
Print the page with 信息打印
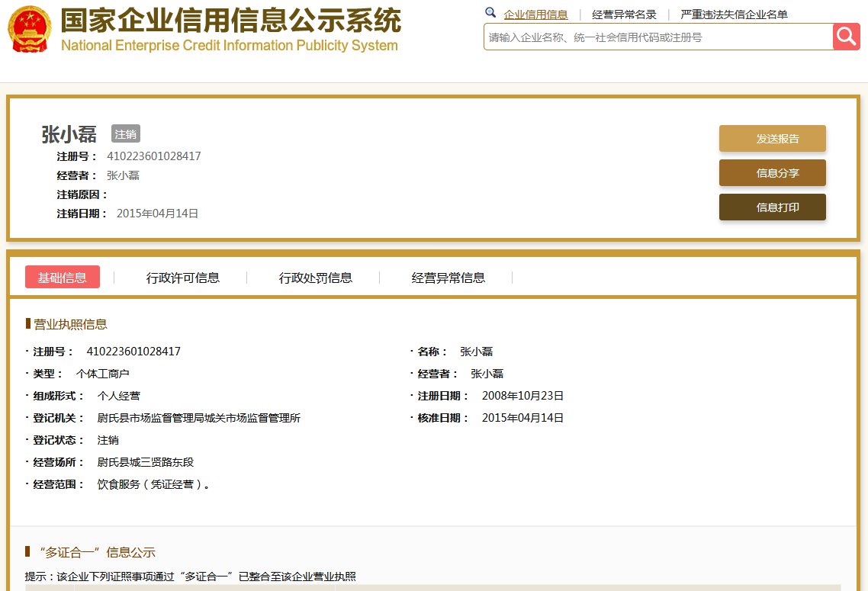click(x=772, y=207)
